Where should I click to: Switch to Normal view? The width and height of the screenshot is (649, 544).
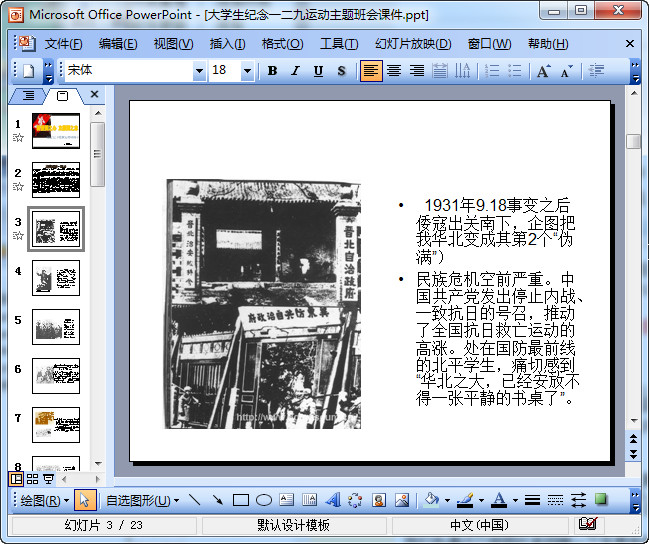[x=16, y=479]
